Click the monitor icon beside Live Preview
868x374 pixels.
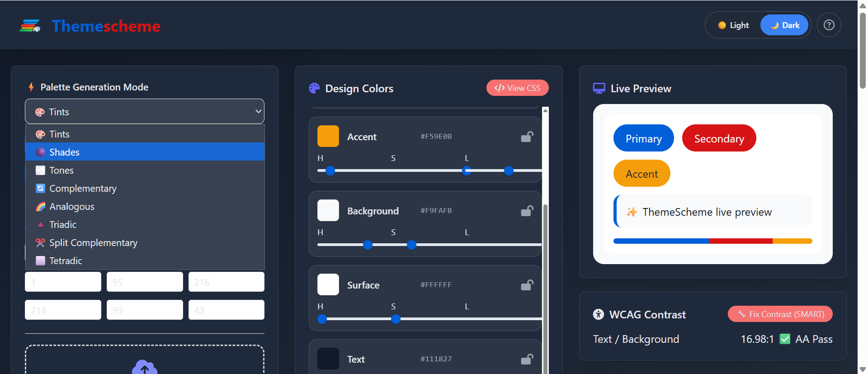pos(599,88)
